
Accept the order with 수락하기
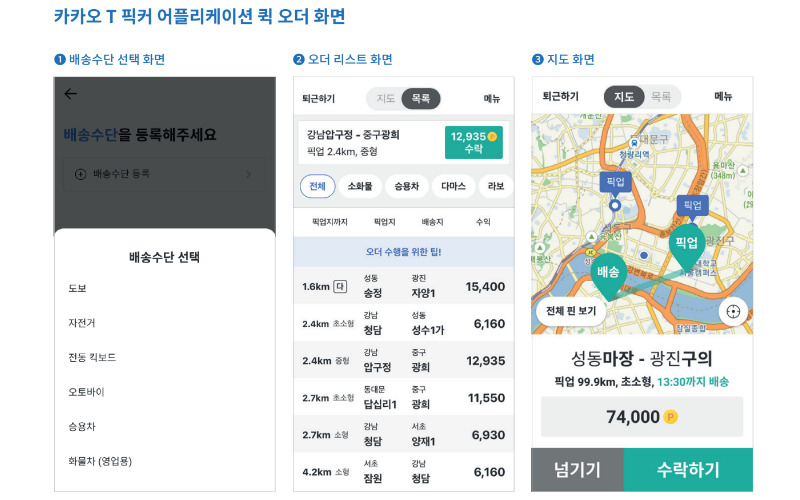[x=688, y=470]
